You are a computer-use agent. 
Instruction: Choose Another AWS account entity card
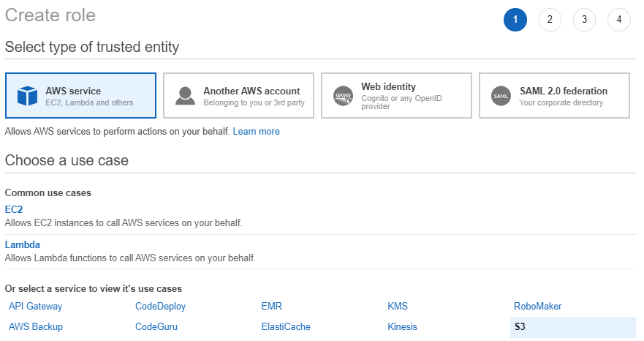(238, 95)
